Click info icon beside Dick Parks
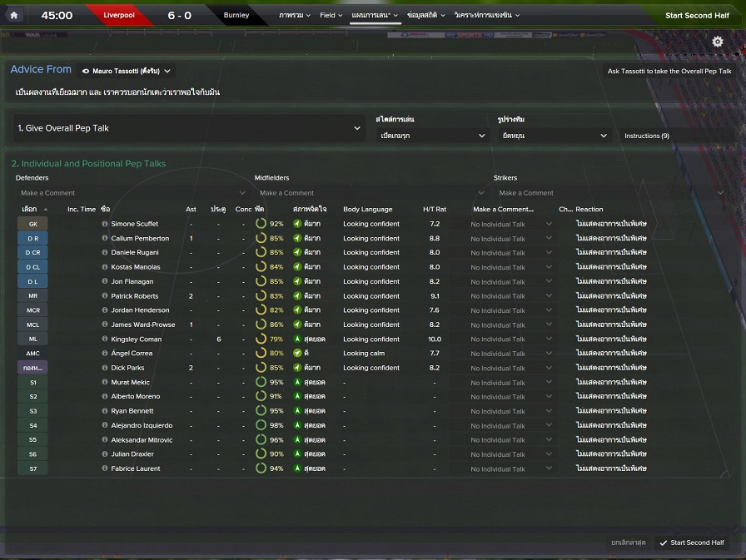The image size is (746, 560). (x=105, y=368)
